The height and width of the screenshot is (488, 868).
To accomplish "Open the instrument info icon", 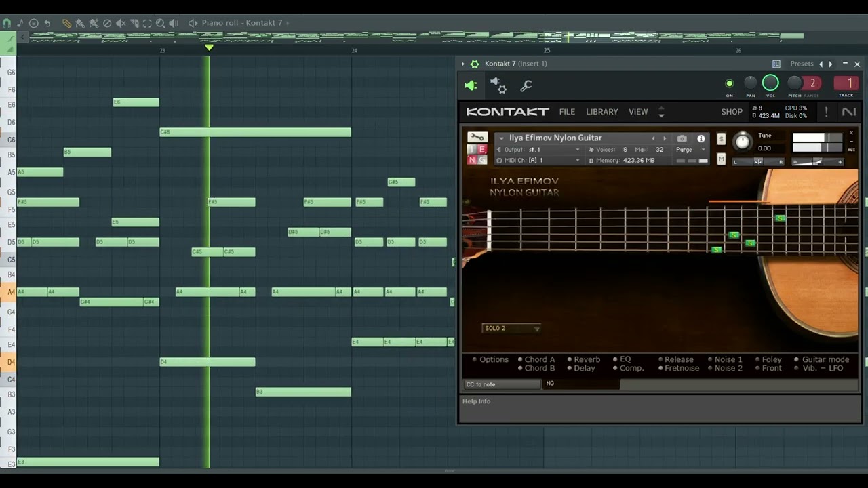I will coord(701,138).
